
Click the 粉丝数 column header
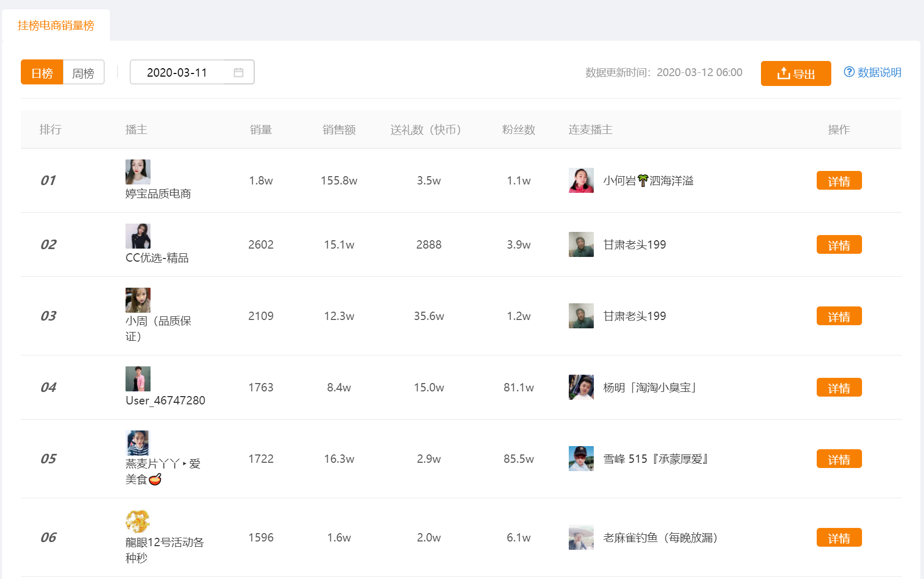[518, 130]
